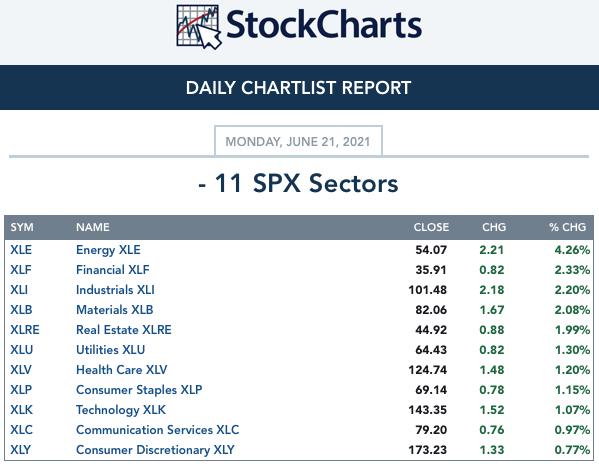
Task: Open the Technology XLK chart link
Action: click(x=121, y=410)
